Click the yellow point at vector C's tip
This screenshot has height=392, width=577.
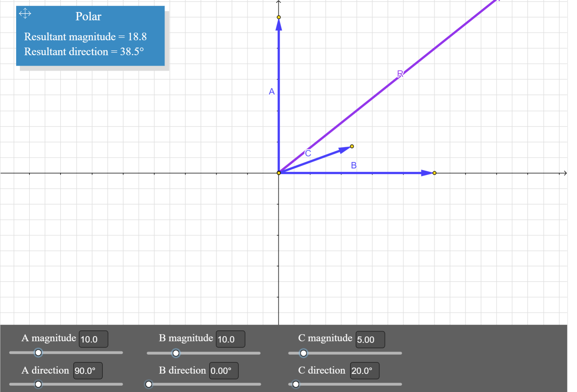[352, 146]
